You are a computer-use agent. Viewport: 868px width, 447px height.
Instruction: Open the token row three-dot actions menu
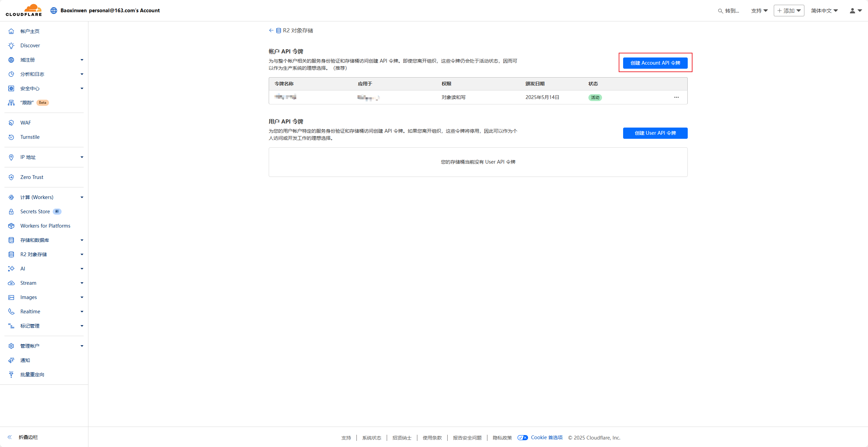pyautogui.click(x=676, y=97)
